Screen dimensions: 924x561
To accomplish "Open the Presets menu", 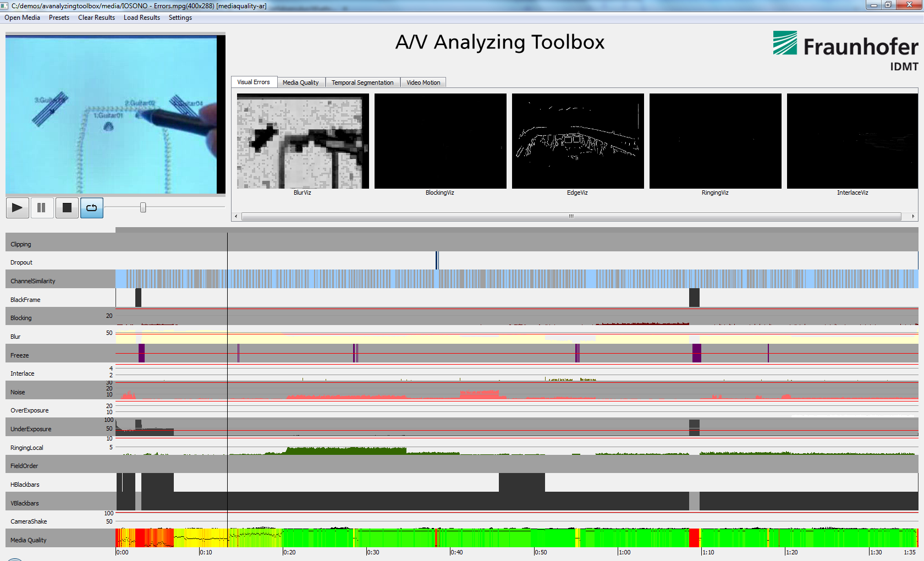I will [59, 18].
